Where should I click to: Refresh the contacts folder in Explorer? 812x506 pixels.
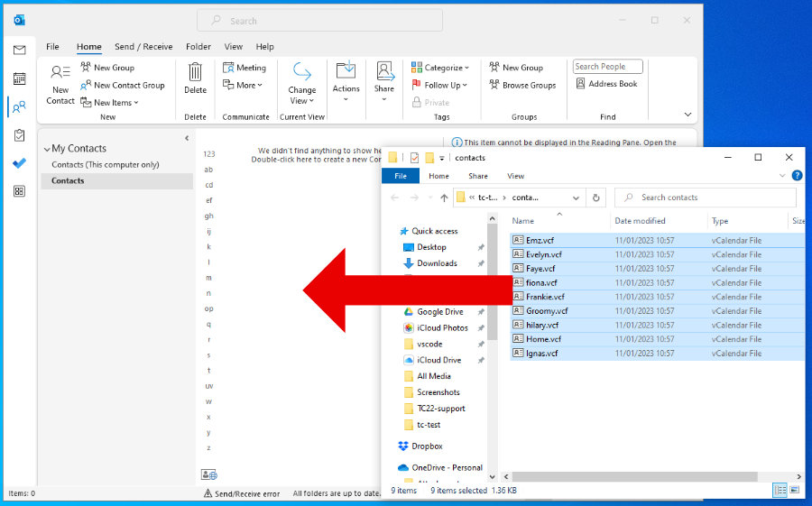click(x=596, y=198)
